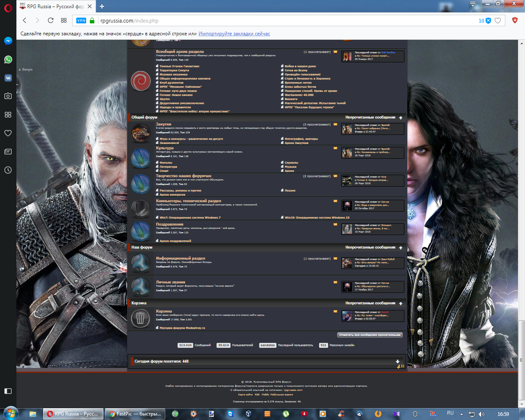Open 'Всеобщий архив раздела' forum
Image resolution: width=525 pixels, height=420 pixels.
(180, 52)
